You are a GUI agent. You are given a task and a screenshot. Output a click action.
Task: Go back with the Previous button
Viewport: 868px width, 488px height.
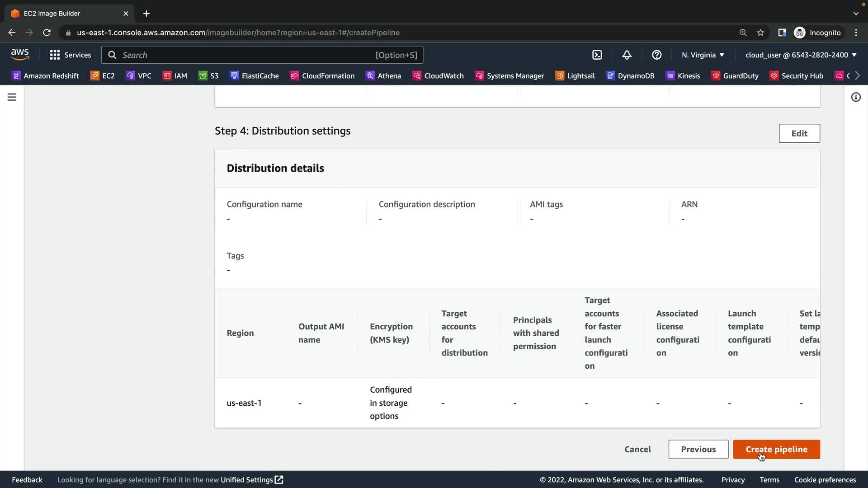pyautogui.click(x=698, y=449)
